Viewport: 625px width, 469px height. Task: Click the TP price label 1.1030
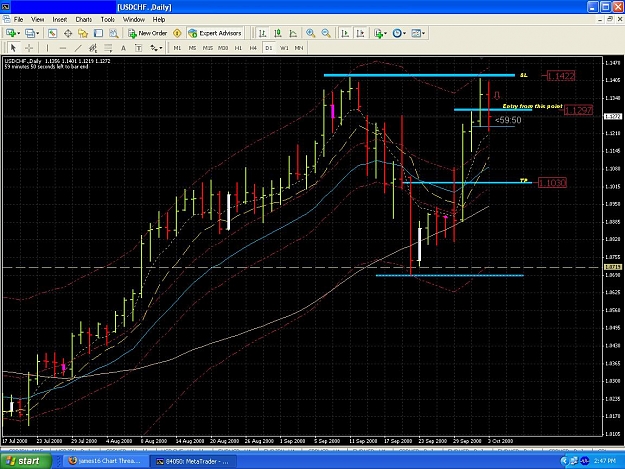pyautogui.click(x=552, y=183)
